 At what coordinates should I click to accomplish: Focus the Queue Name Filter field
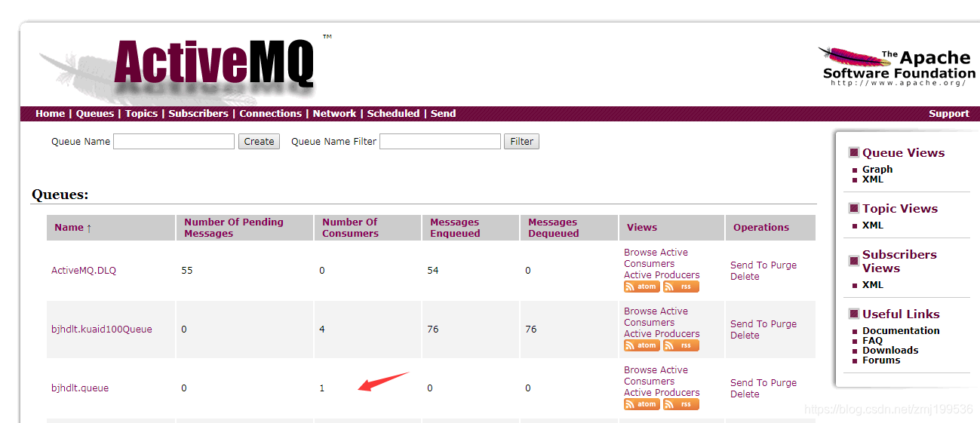[x=440, y=142]
